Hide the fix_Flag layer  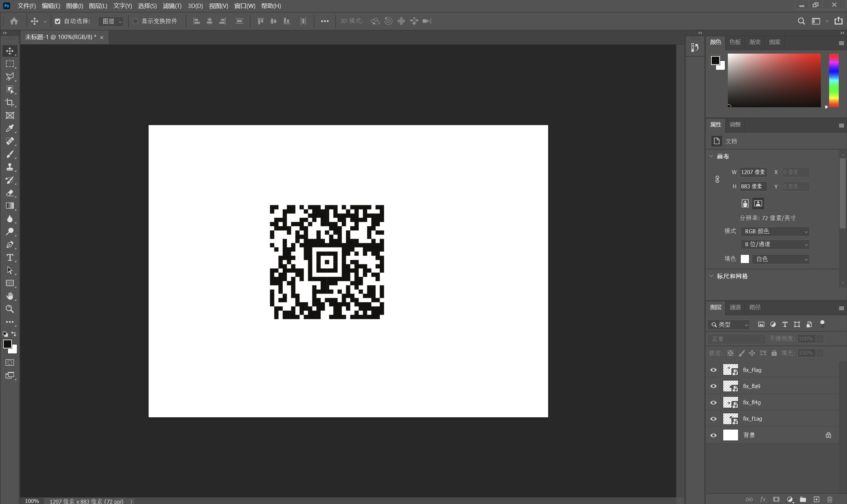point(713,370)
